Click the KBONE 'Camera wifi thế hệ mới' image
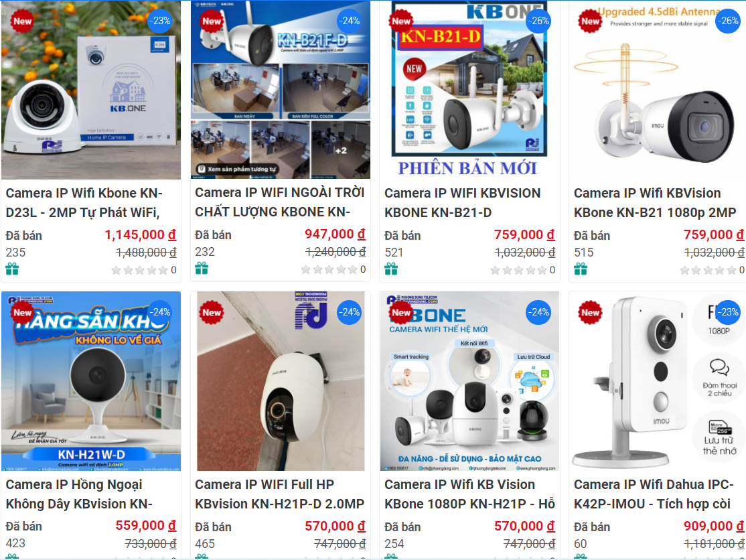Image resolution: width=746 pixels, height=560 pixels. 469,381
